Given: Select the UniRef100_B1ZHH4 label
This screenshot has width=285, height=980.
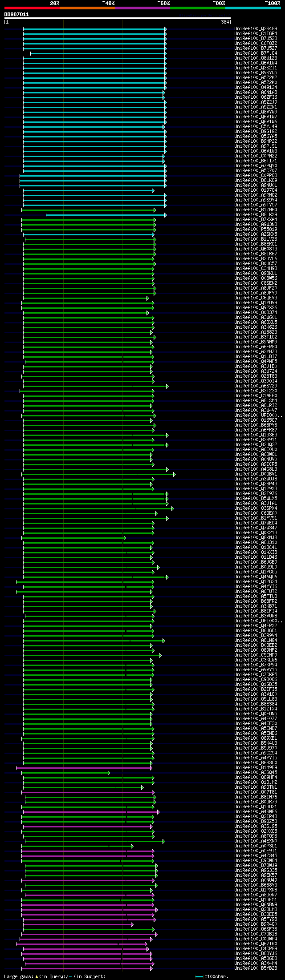Looking at the screenshot, I should click(x=256, y=210).
